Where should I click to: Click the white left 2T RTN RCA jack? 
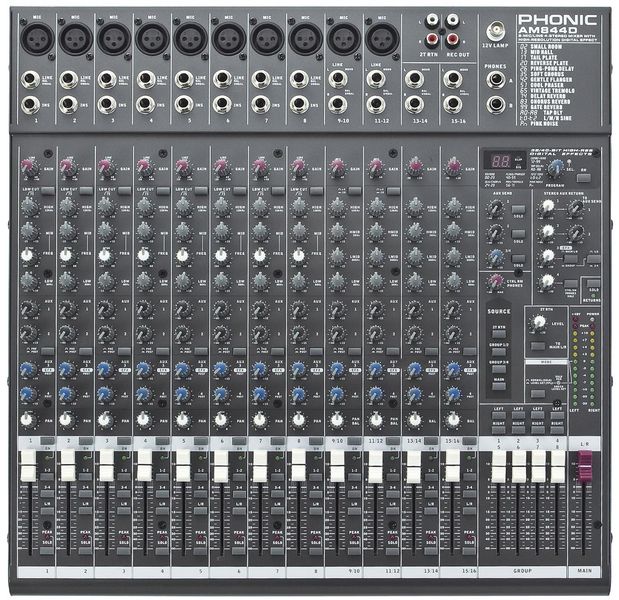(433, 19)
